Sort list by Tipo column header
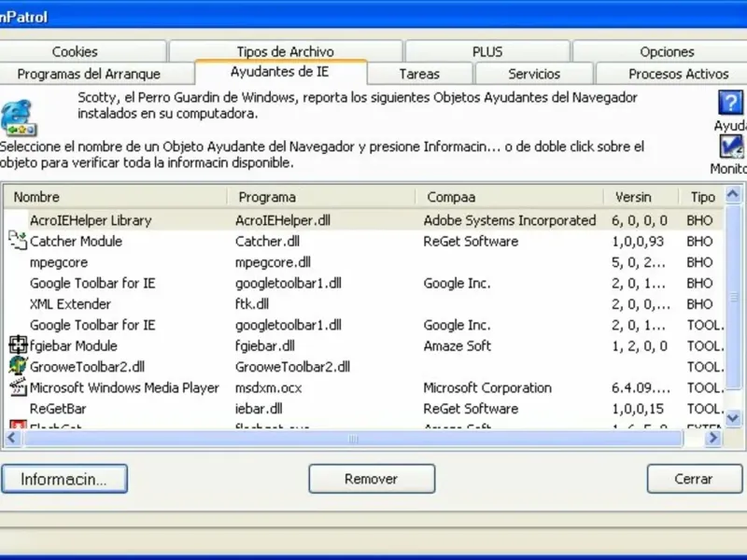The width and height of the screenshot is (747, 560). click(702, 197)
